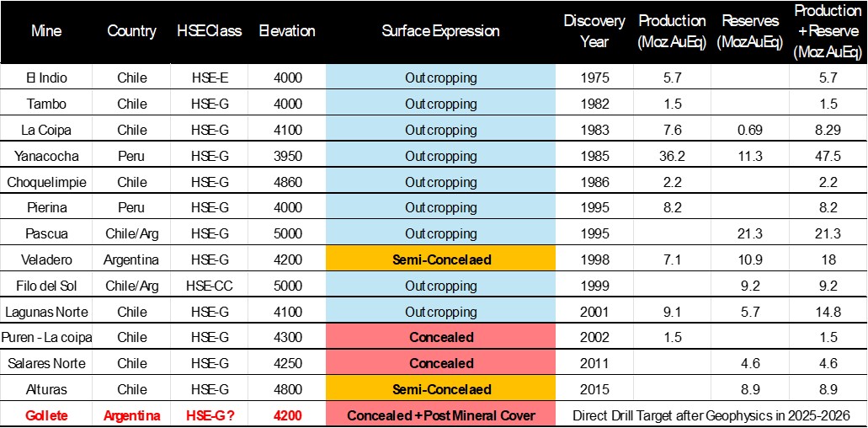
Task: Click the HSE-E class cell
Action: pos(210,78)
